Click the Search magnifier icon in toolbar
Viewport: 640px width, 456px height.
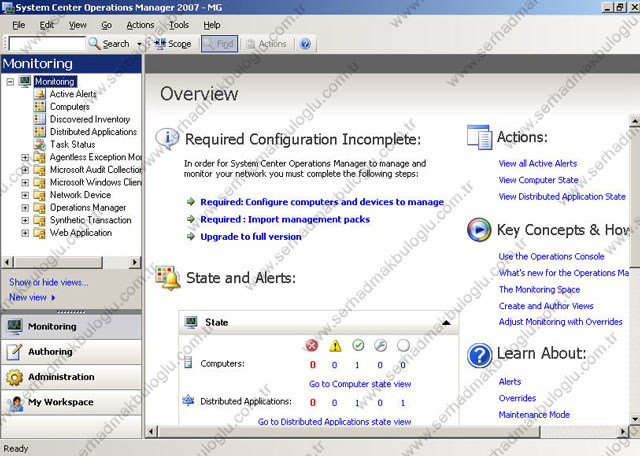95,44
